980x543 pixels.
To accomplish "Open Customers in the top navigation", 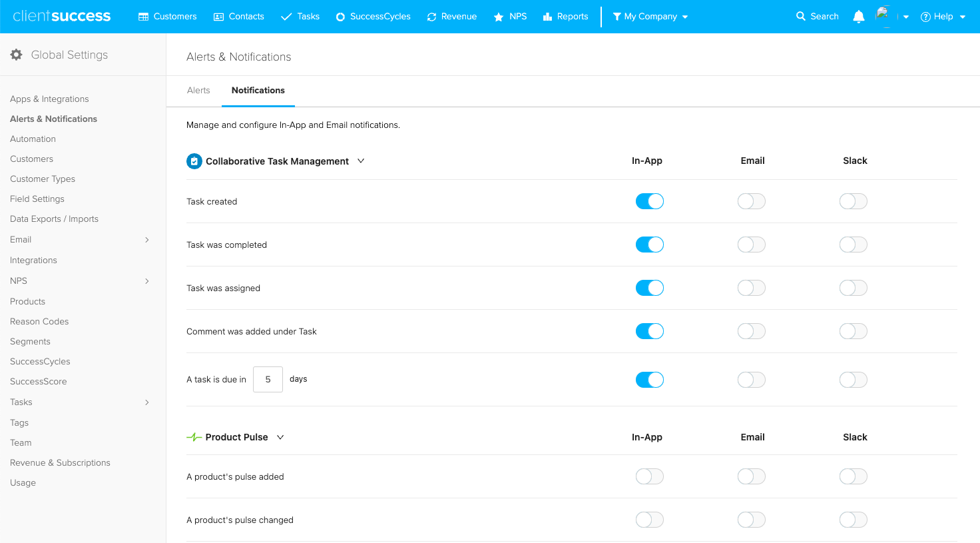I will point(175,17).
